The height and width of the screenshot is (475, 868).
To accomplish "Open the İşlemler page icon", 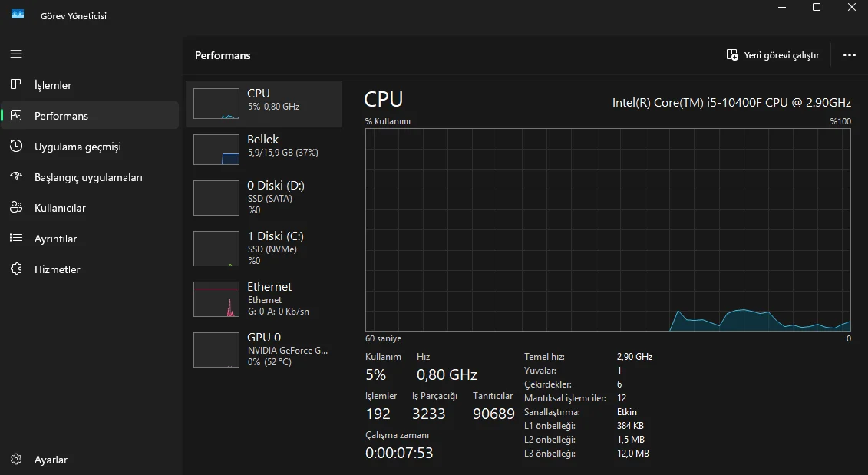I will tap(16, 85).
